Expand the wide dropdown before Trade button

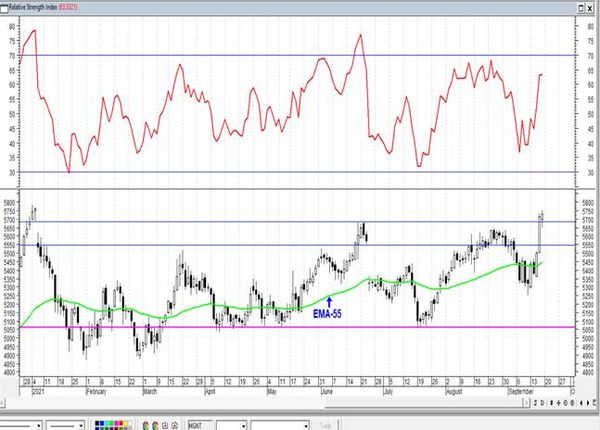306,426
